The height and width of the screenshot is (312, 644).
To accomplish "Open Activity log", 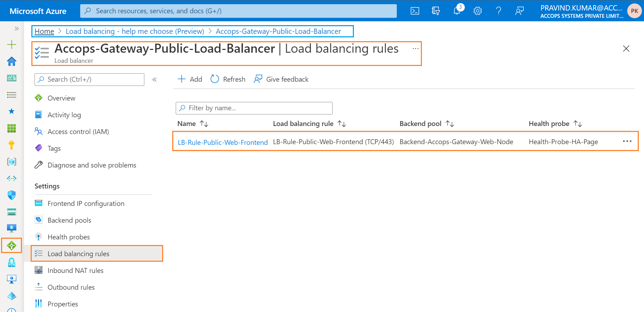I will coord(64,115).
